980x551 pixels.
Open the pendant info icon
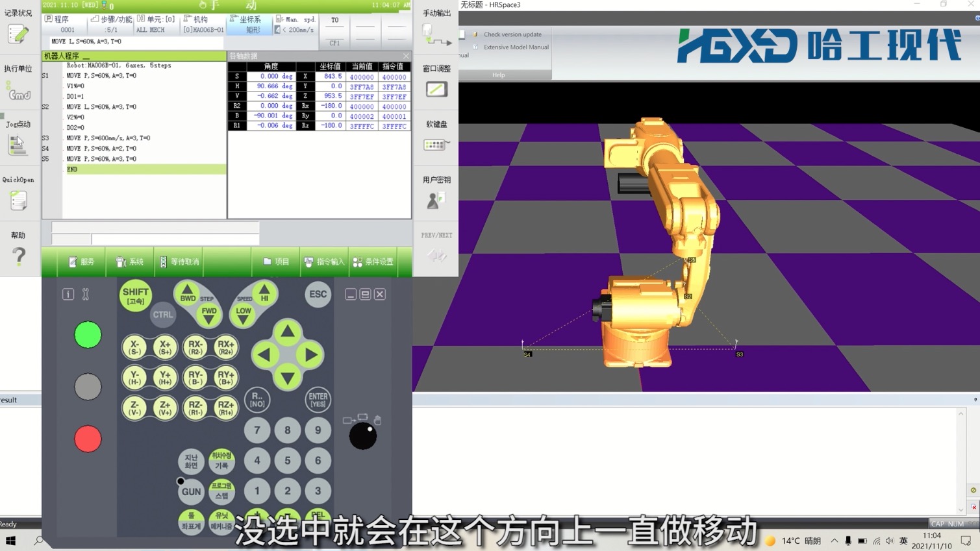coord(68,294)
